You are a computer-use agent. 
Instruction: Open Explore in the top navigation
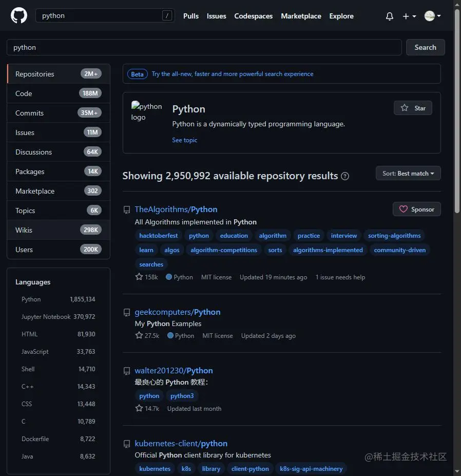(x=341, y=16)
